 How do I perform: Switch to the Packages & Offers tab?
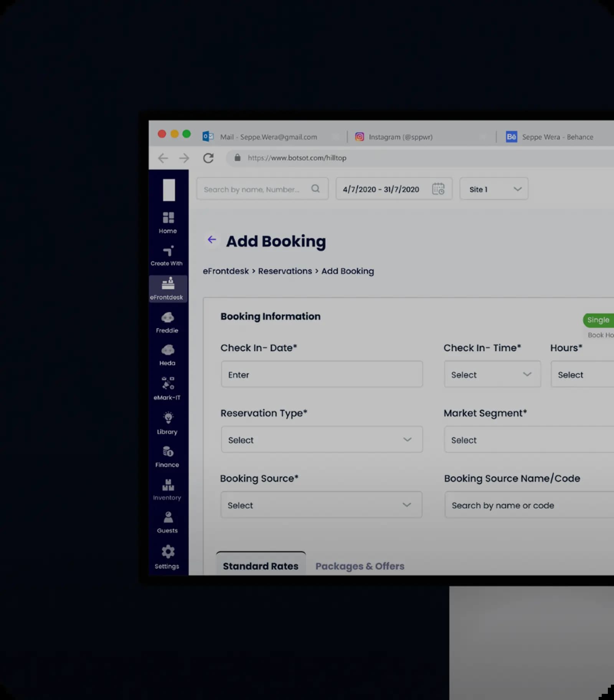(x=360, y=566)
